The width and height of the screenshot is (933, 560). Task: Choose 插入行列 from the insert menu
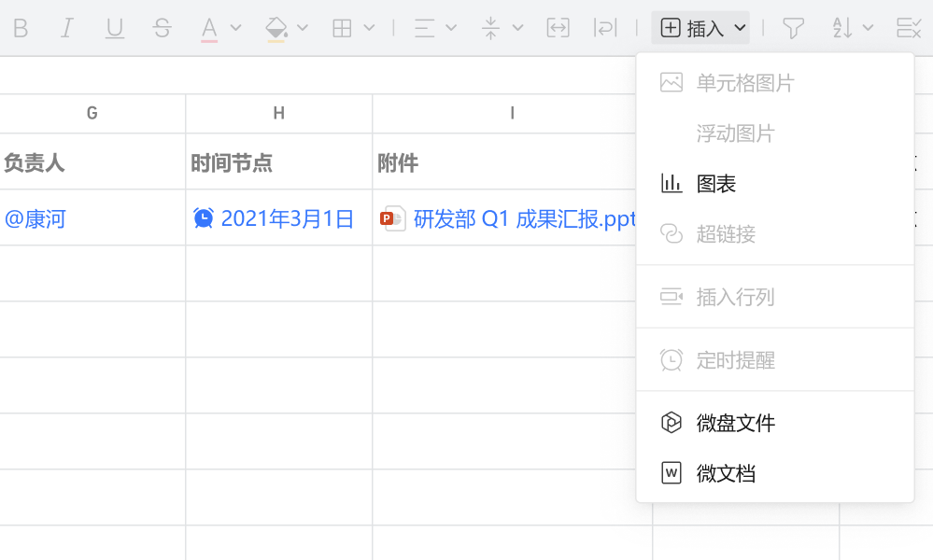(x=775, y=297)
